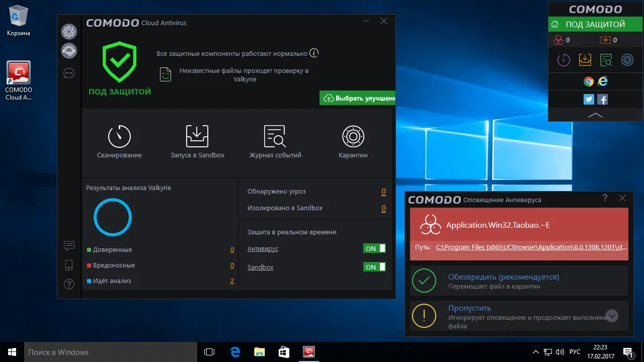Open the event log icon in widget
Image resolution: width=644 pixels, height=362 pixels.
pyautogui.click(x=606, y=60)
